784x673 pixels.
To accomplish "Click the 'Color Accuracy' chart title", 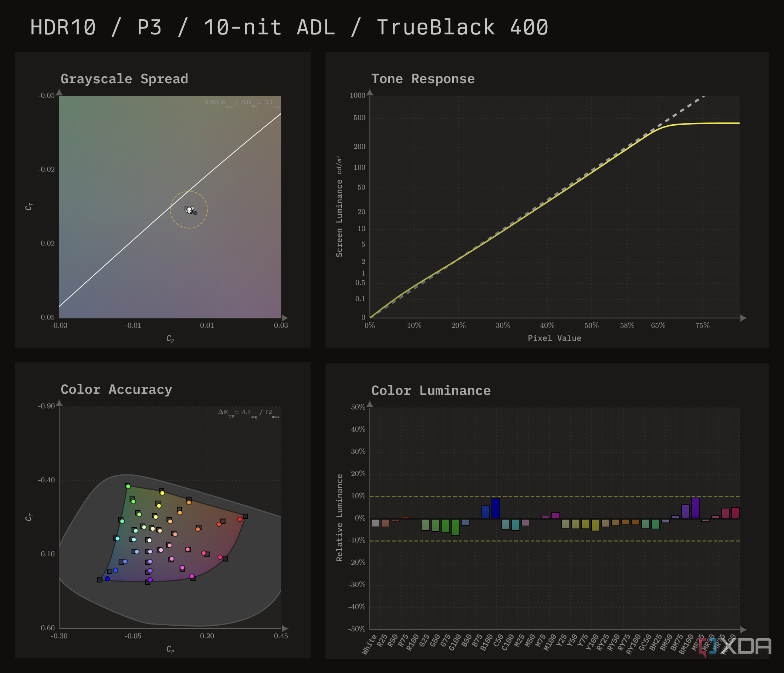I will pyautogui.click(x=116, y=389).
